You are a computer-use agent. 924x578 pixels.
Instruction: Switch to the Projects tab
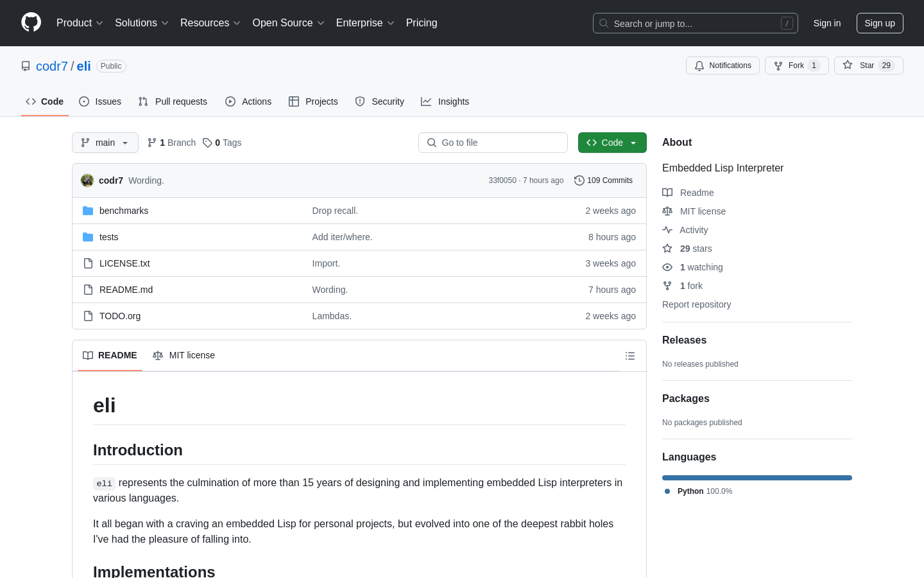313,101
